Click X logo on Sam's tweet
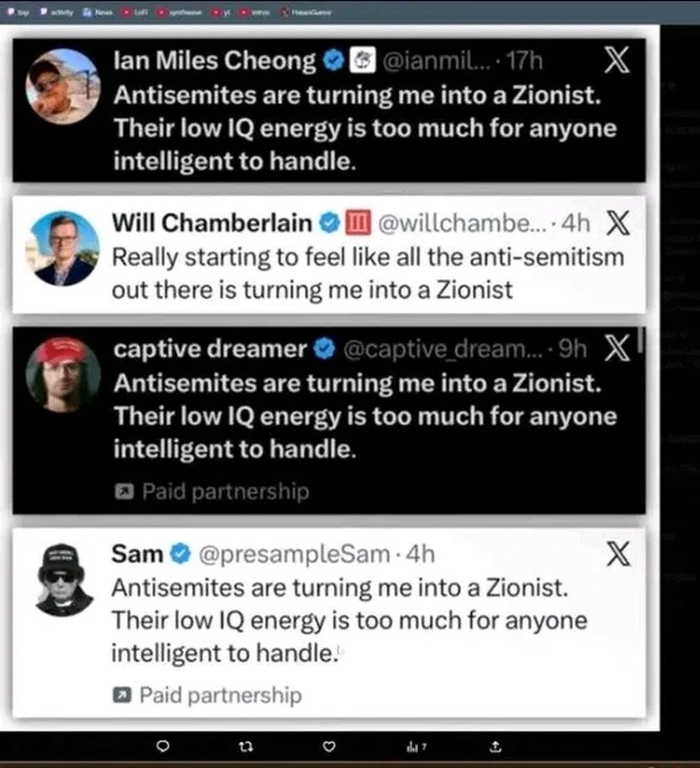700x768 pixels. click(617, 555)
